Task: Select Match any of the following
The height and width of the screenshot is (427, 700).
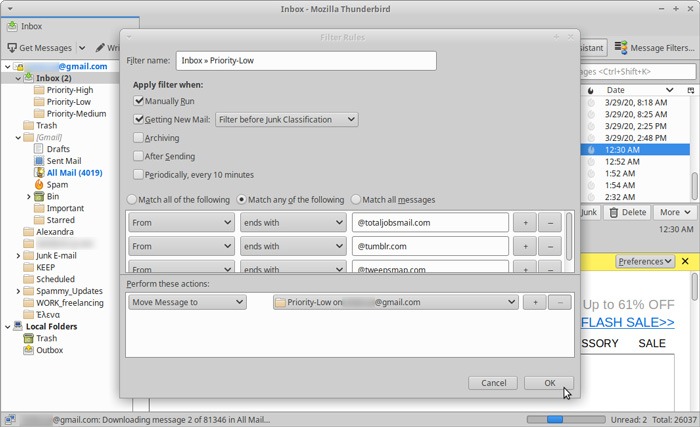Action: 241,199
